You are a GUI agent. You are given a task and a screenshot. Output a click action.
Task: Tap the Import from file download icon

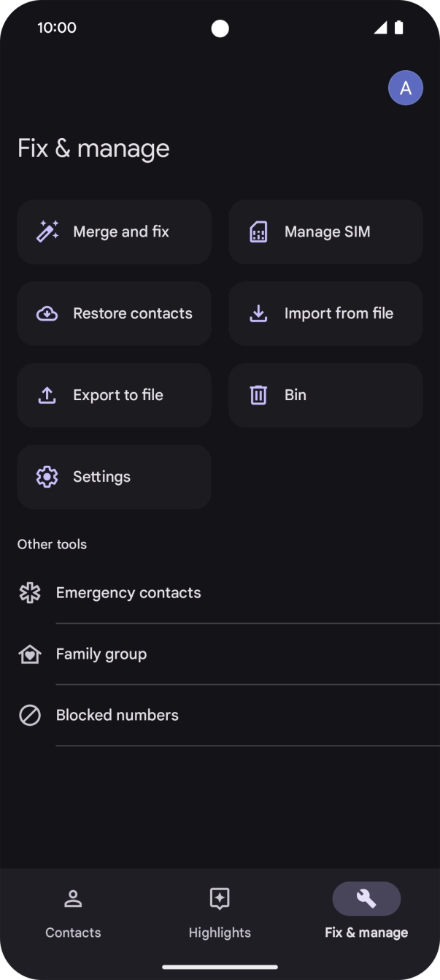[x=258, y=314]
